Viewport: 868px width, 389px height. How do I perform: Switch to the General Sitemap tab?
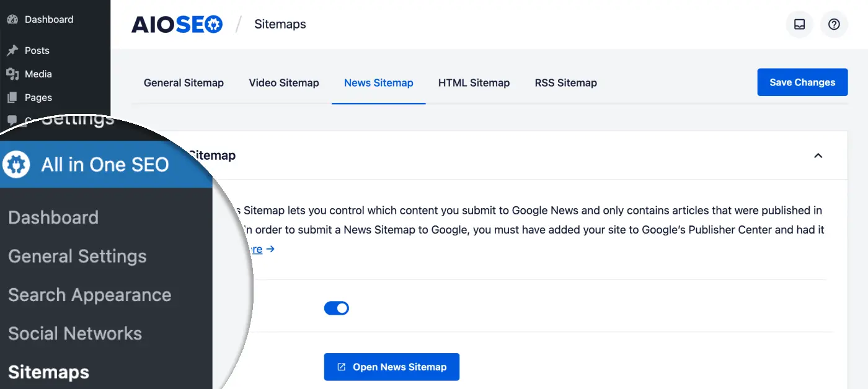pyautogui.click(x=184, y=82)
